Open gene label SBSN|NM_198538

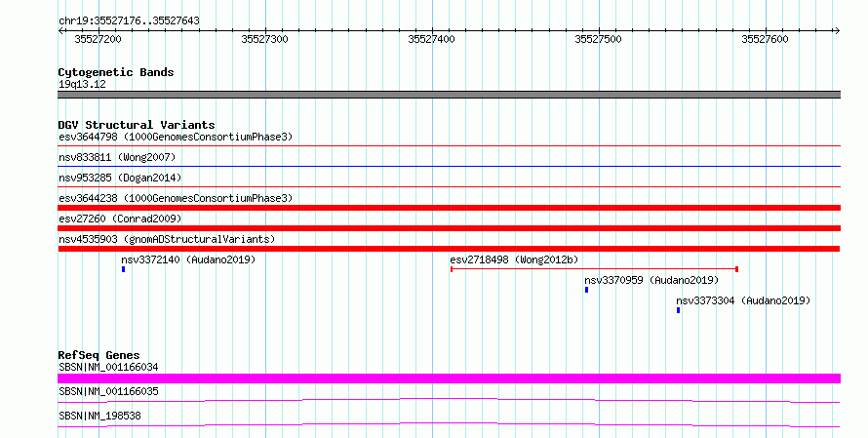pyautogui.click(x=99, y=416)
